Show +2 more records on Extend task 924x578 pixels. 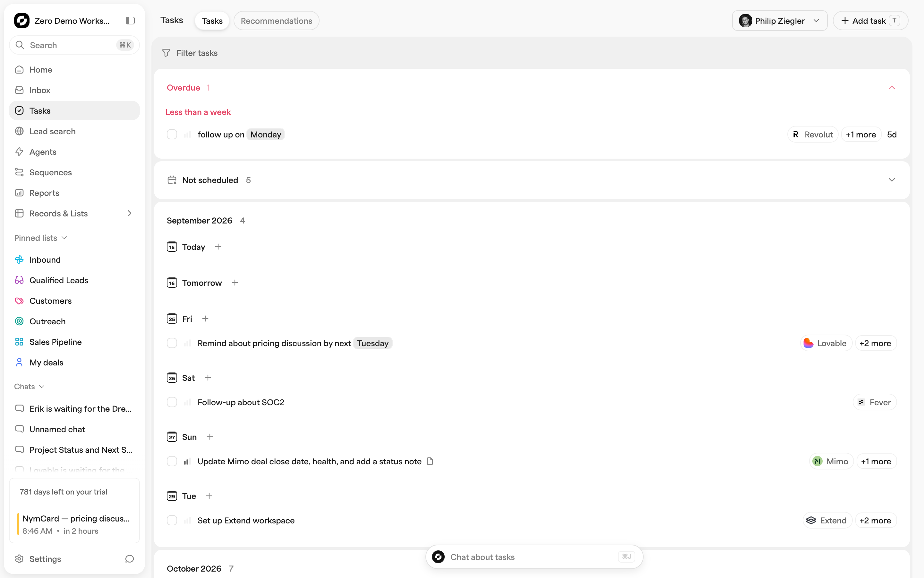(x=875, y=521)
